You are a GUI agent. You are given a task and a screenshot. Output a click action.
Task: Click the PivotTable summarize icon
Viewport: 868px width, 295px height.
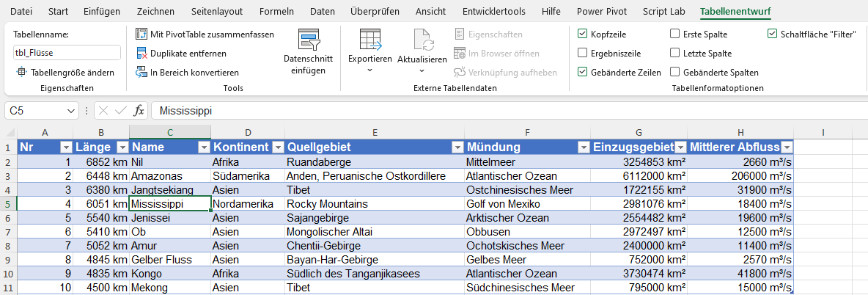142,34
